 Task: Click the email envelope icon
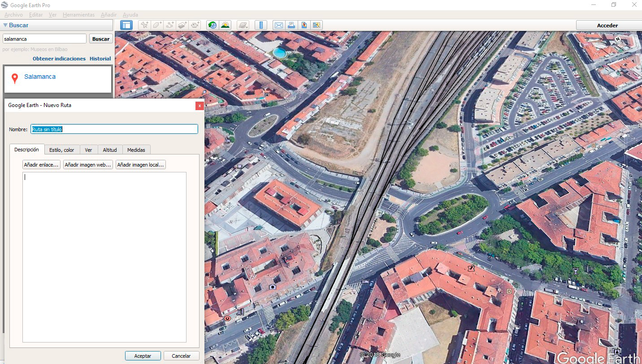click(x=279, y=25)
